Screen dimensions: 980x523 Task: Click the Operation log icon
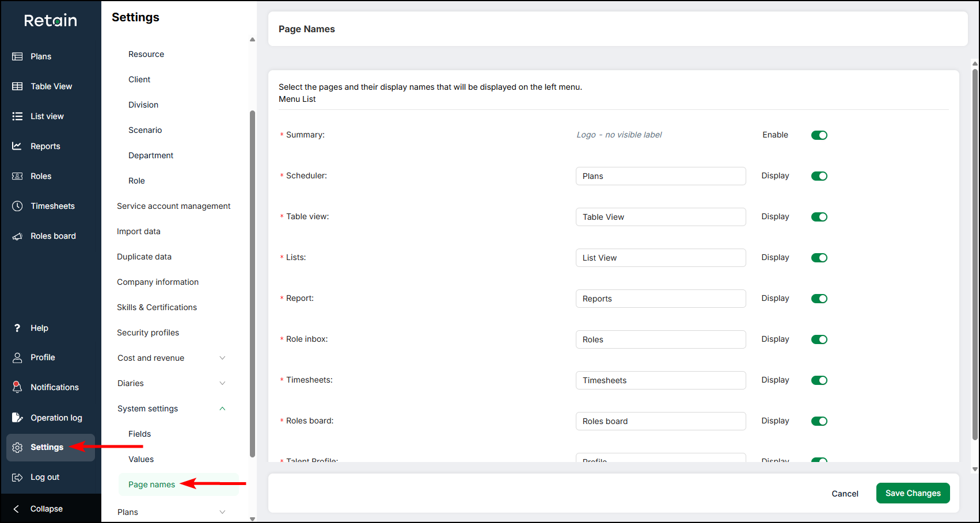tap(17, 418)
